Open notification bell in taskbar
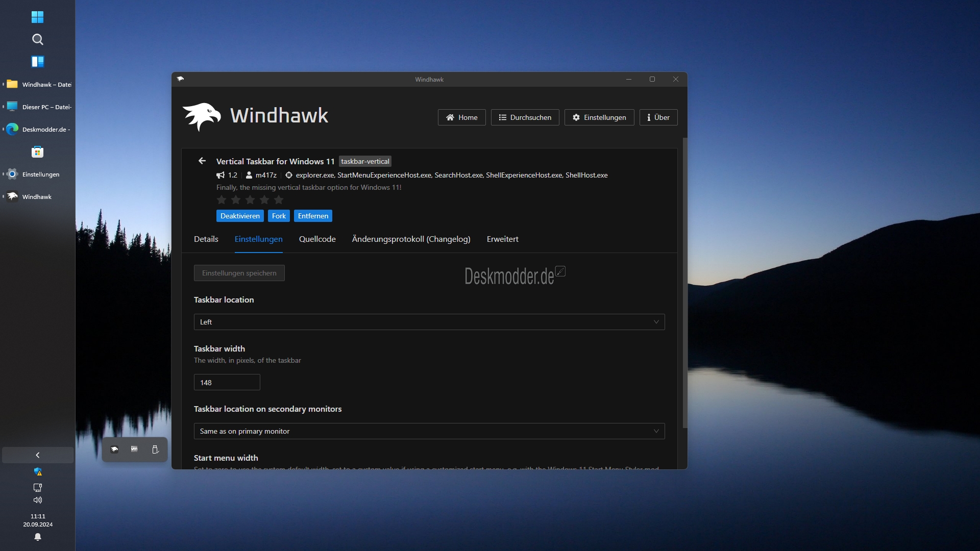This screenshot has height=551, width=980. coord(38,537)
